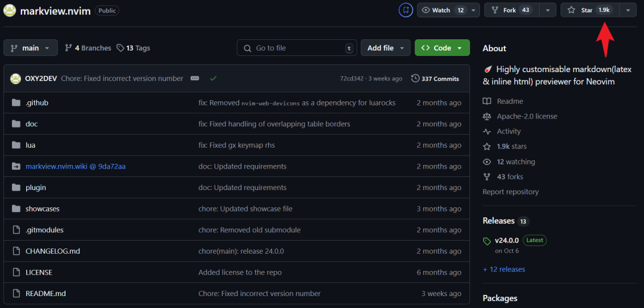Star the repository with Star button
Image resolution: width=644 pixels, height=308 pixels.
(590, 10)
